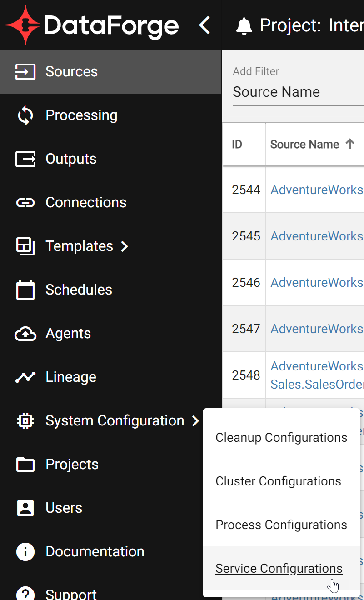The width and height of the screenshot is (364, 600).
Task: Click the Projects folder icon
Action: coord(25,465)
